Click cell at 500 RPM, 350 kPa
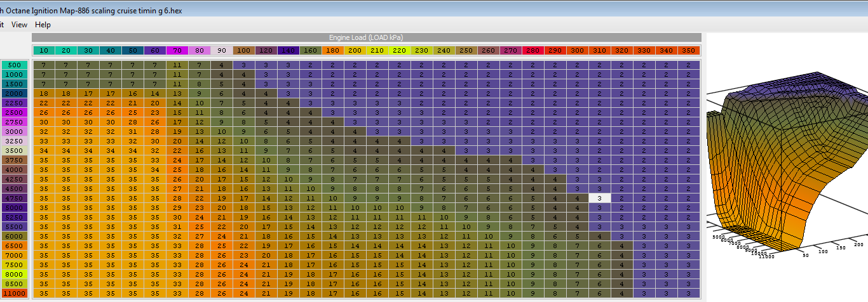Viewport: 868px width, 302px height. coord(689,65)
